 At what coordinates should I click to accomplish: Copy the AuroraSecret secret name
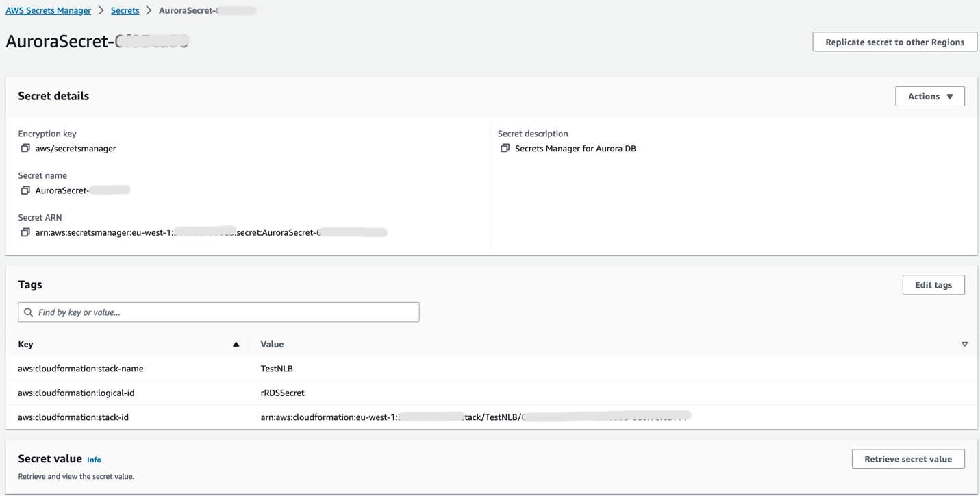(25, 190)
